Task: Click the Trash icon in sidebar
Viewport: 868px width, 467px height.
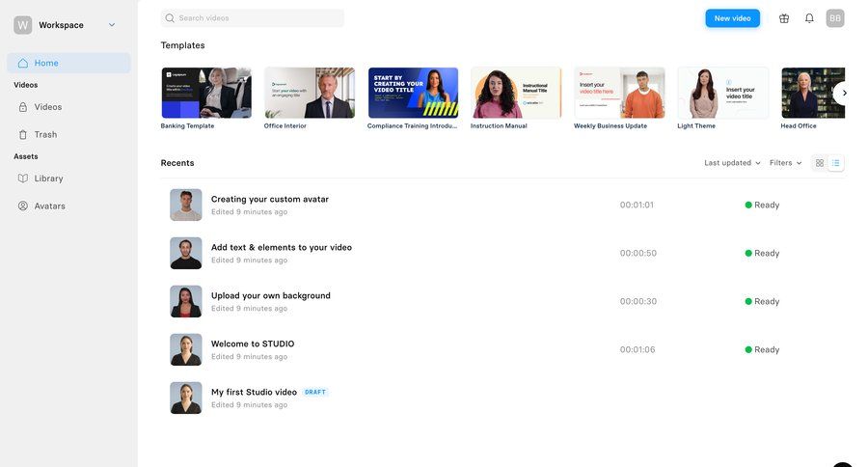Action: 23,135
